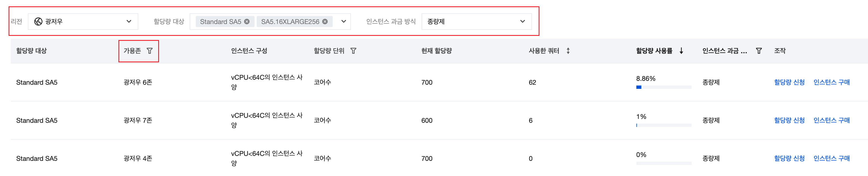Screen dimensions: 868x176
Task: Click the 8.86% usage progress bar
Action: click(x=663, y=87)
